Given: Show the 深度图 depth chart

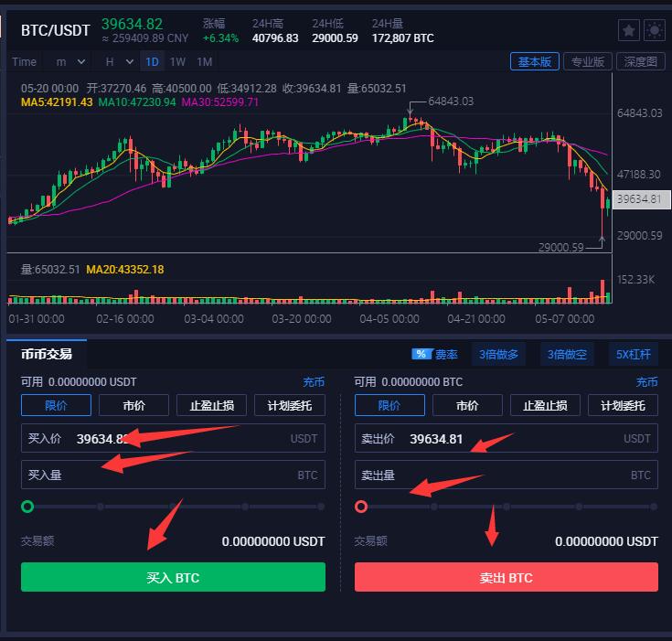Looking at the screenshot, I should 640,62.
